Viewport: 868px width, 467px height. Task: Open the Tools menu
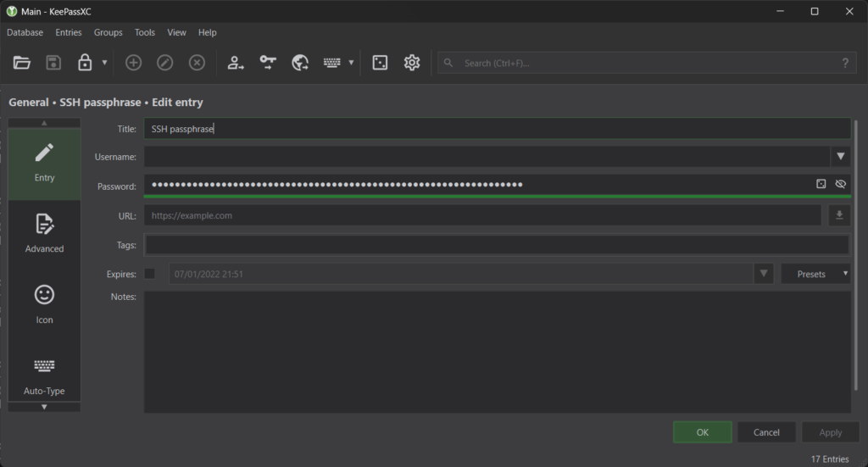[x=144, y=33]
